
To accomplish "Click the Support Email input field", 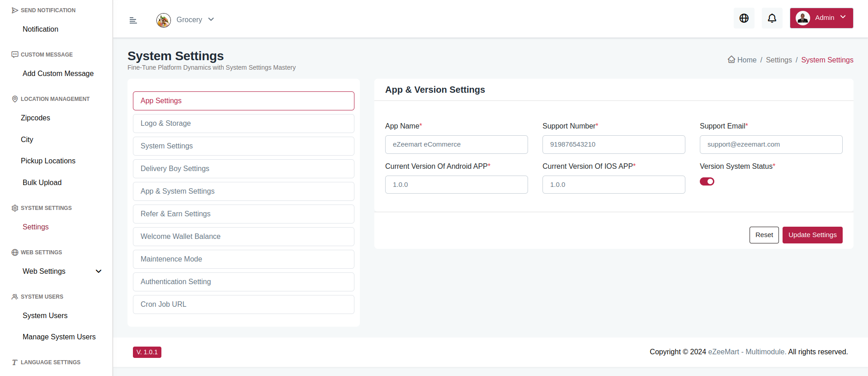I will [771, 144].
